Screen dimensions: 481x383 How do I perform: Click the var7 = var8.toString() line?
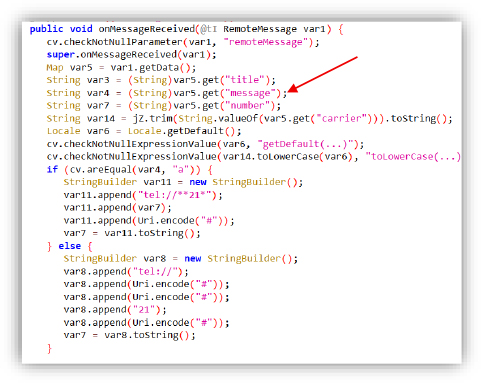pyautogui.click(x=130, y=335)
